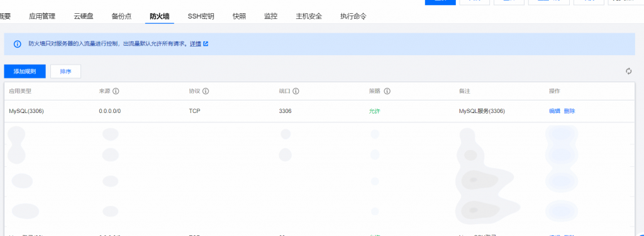This screenshot has width=644, height=236.
Task: Open the 详情 link in the banner
Action: 196,43
